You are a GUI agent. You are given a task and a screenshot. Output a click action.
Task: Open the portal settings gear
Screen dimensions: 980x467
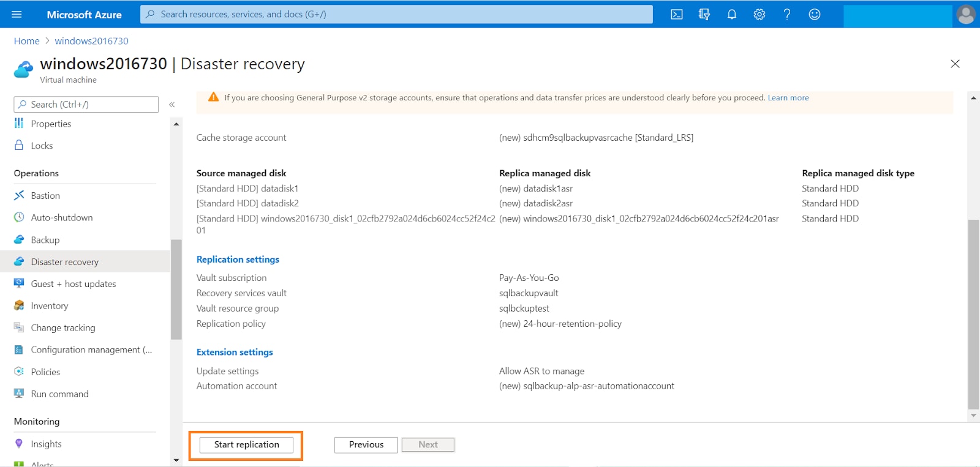coord(759,14)
